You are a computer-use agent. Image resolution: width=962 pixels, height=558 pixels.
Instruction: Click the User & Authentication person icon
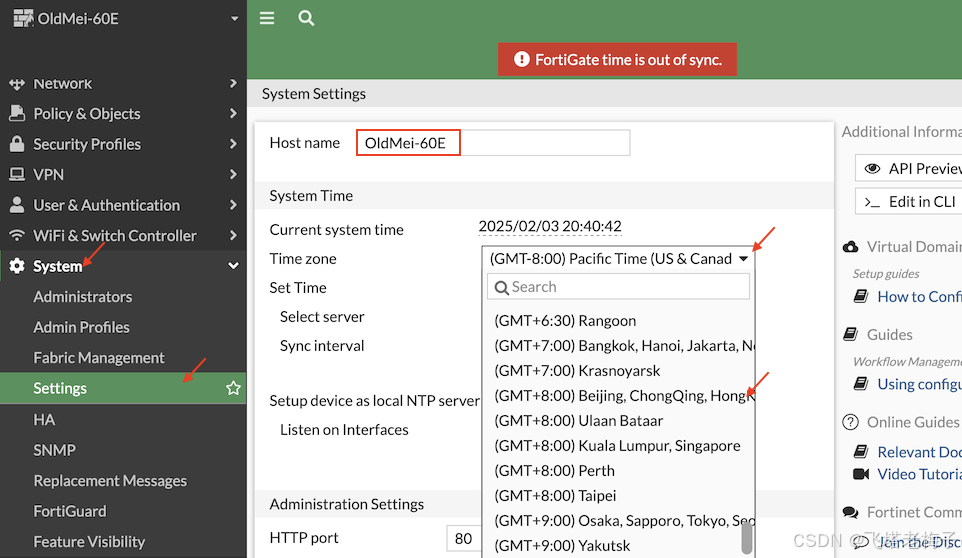pyautogui.click(x=17, y=205)
